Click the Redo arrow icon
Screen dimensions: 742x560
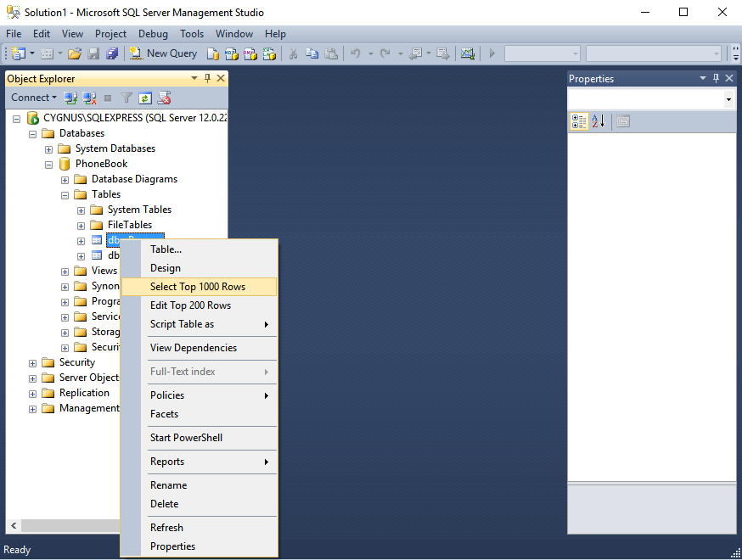385,53
